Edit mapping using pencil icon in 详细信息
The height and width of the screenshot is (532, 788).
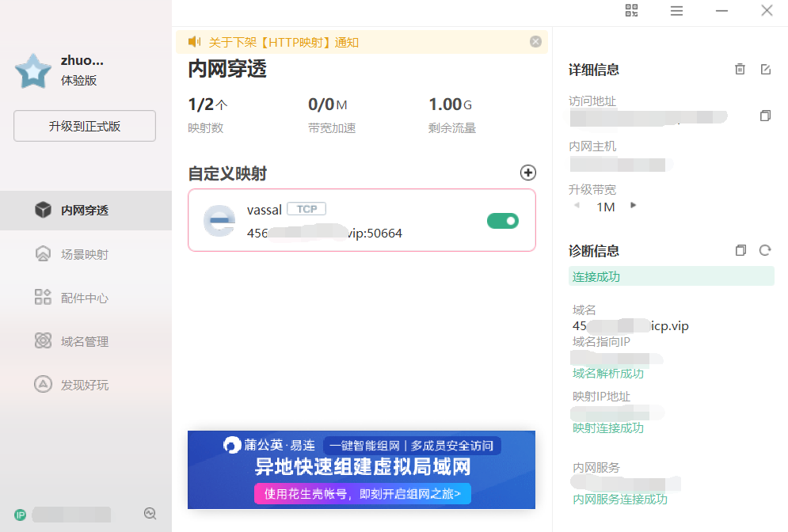click(x=765, y=70)
